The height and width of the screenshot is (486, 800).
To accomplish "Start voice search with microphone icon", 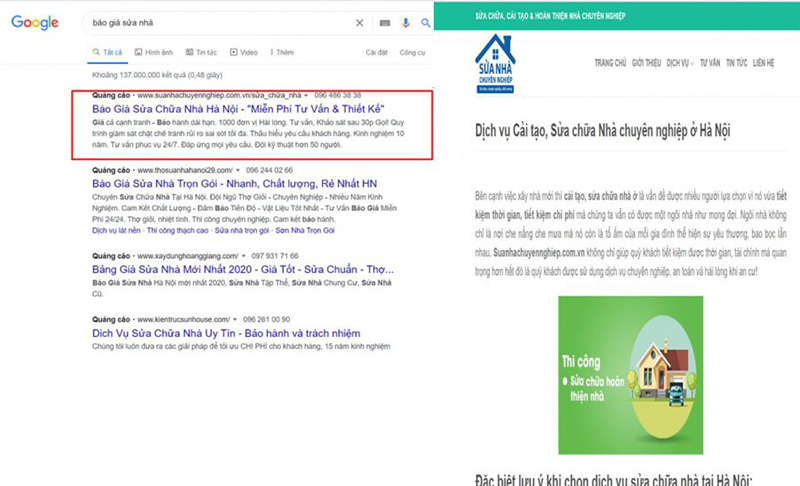I will click(x=406, y=23).
